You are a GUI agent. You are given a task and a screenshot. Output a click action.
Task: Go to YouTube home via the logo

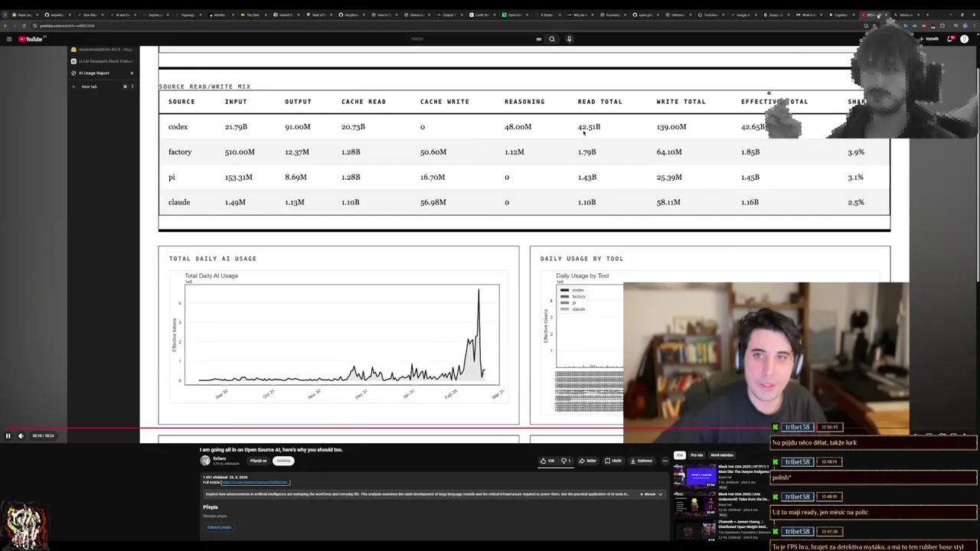(31, 39)
